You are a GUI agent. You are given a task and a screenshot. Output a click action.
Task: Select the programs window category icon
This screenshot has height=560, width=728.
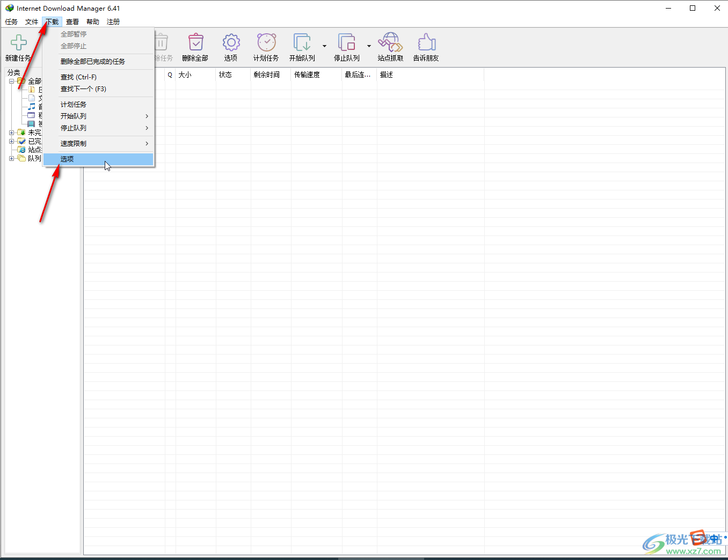point(32,115)
